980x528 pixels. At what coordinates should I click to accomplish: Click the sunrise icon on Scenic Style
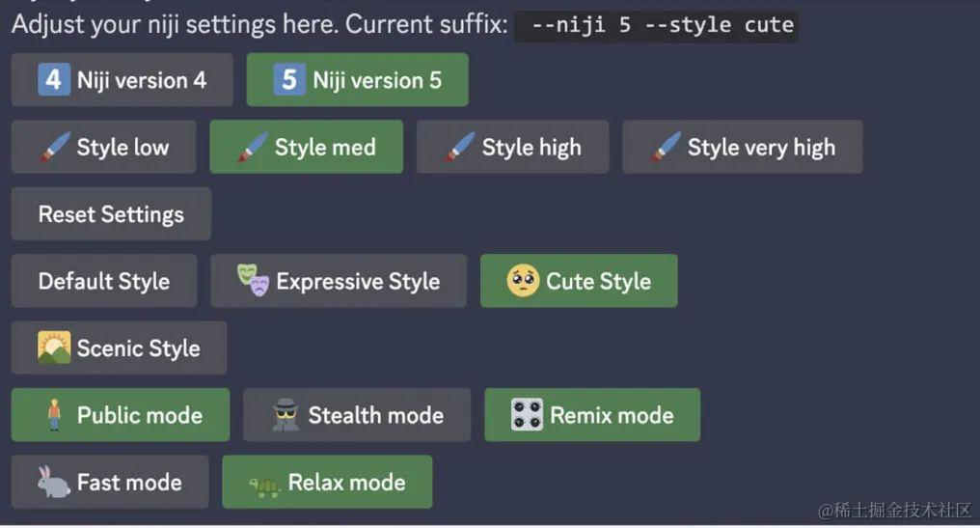pyautogui.click(x=54, y=347)
